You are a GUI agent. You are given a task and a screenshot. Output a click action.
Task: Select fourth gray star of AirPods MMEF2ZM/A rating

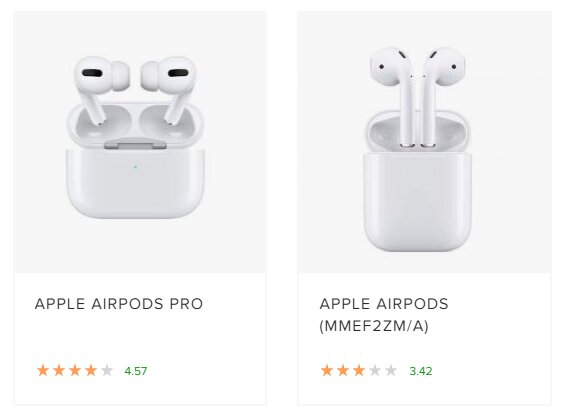tap(375, 370)
